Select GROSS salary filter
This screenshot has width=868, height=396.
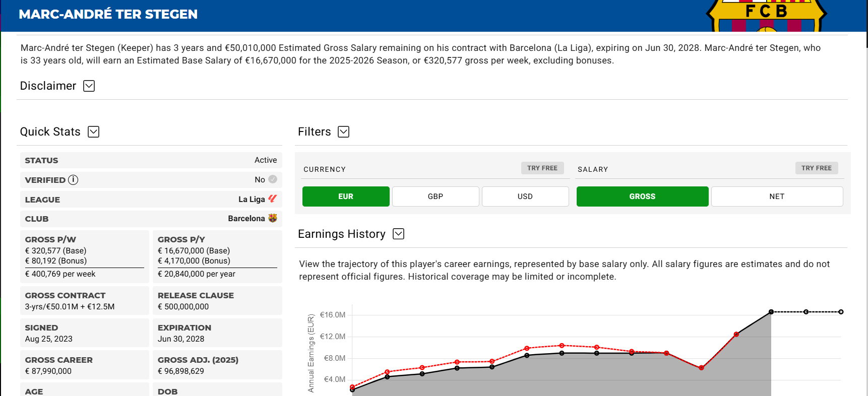[642, 196]
